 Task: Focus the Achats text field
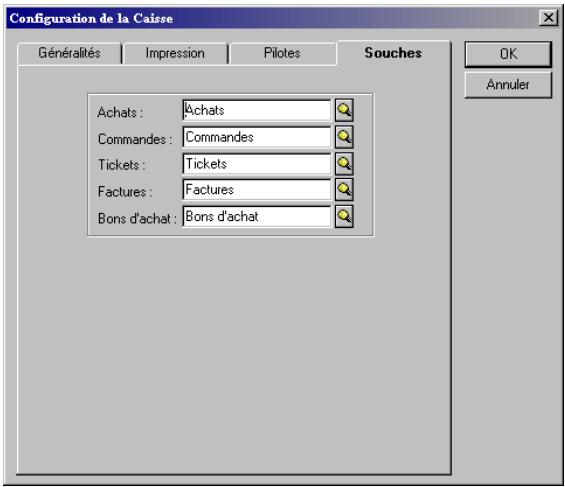coord(257,110)
